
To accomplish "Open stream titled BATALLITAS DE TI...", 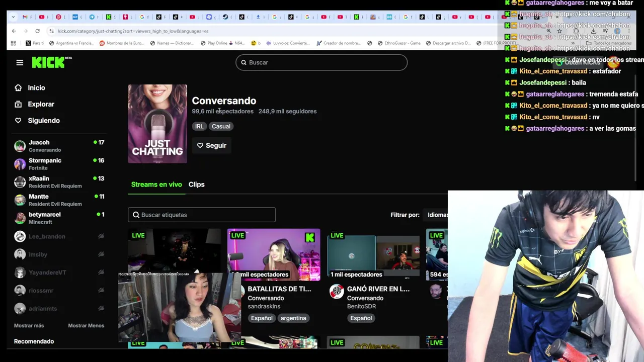I will click(x=279, y=289).
